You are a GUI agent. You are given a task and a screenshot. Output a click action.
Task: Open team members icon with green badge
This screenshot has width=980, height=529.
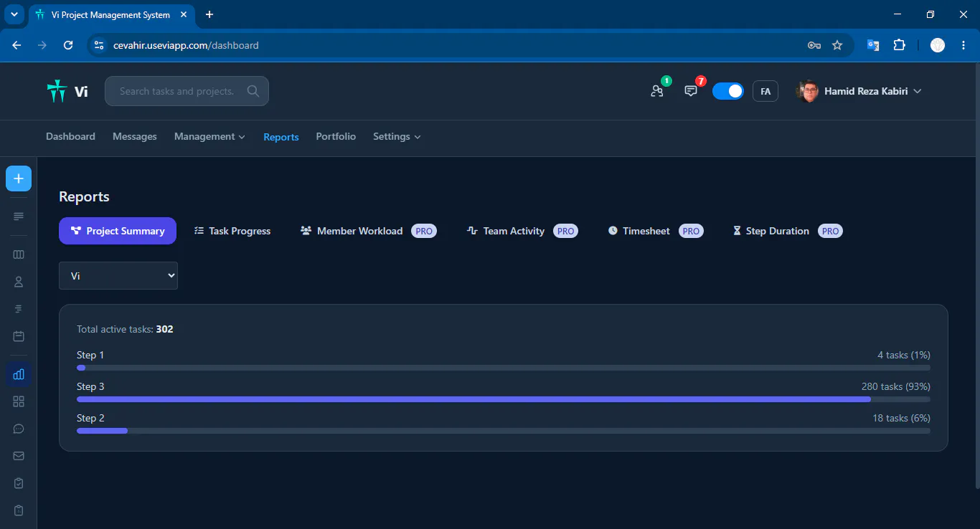coord(657,91)
